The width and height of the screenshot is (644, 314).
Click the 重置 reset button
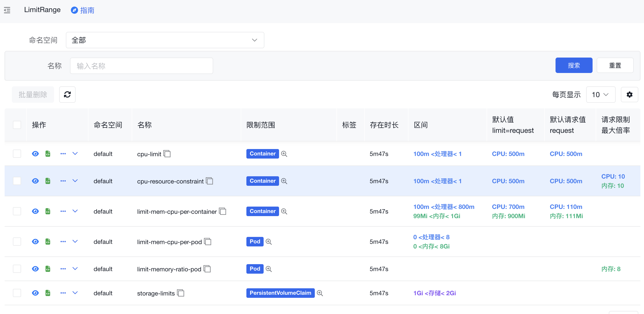click(x=615, y=65)
